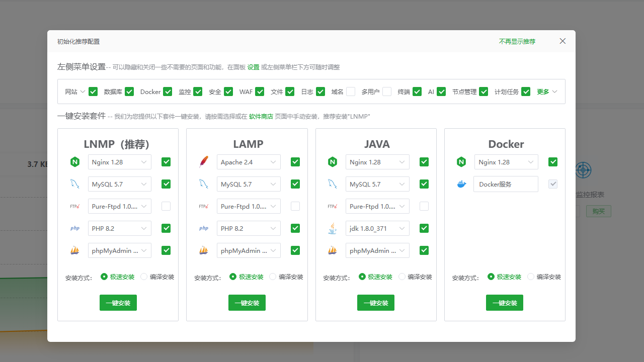
Task: Open Nginx 1.28 version dropdown in LNMP
Action: point(120,162)
